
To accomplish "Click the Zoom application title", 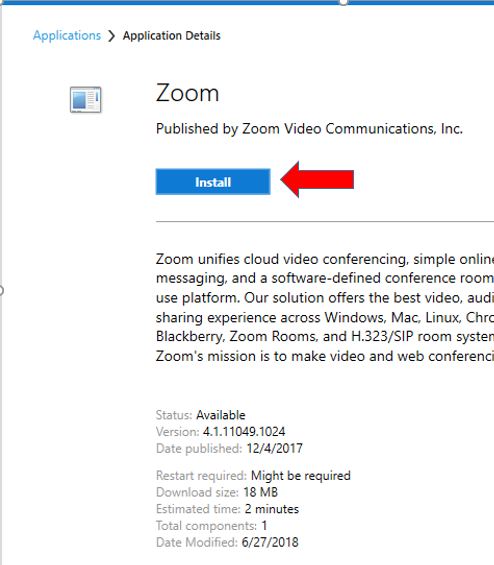I will click(x=187, y=93).
